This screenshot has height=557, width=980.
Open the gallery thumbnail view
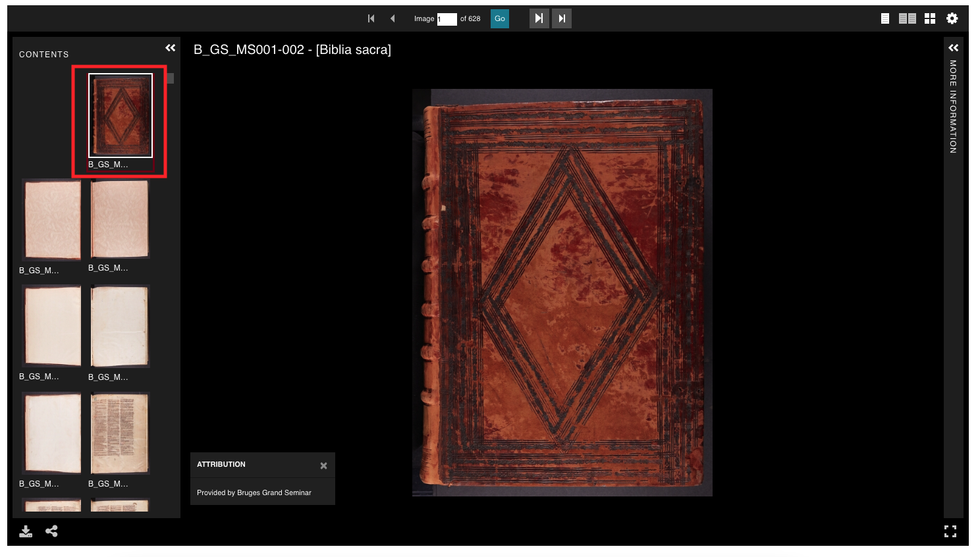click(x=931, y=18)
